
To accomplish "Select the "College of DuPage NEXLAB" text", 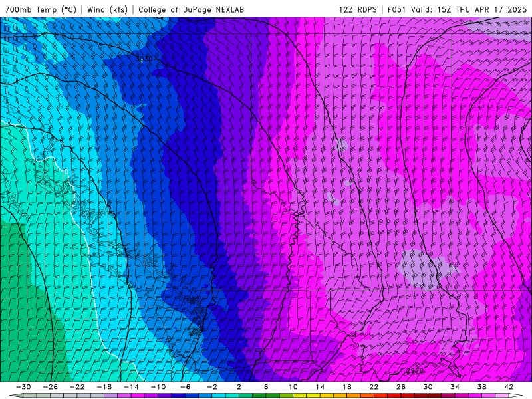I will 191,9.
